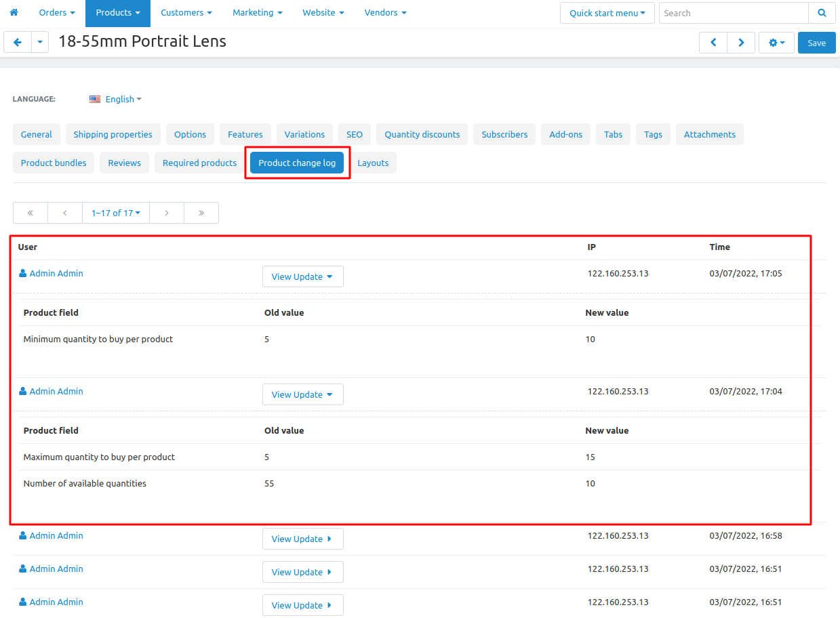840x618 pixels.
Task: Collapse View Update for 17:04 entry
Action: [x=303, y=394]
